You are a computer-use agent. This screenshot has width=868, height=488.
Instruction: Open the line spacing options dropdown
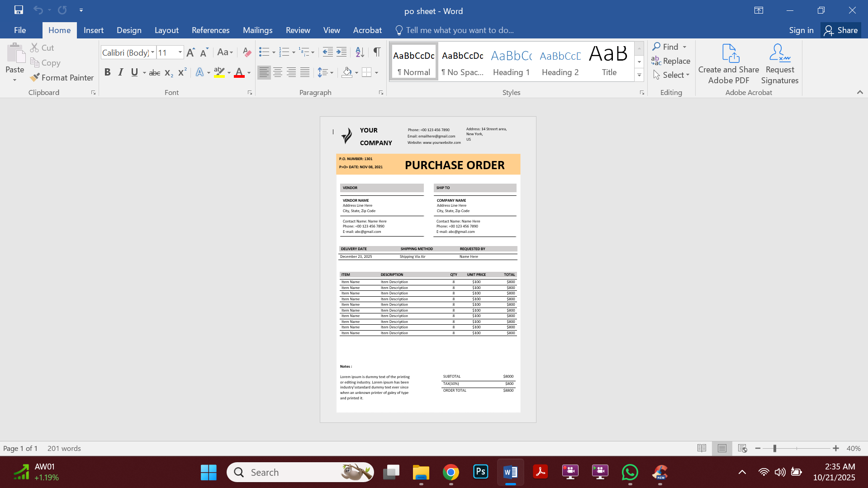[x=331, y=72]
